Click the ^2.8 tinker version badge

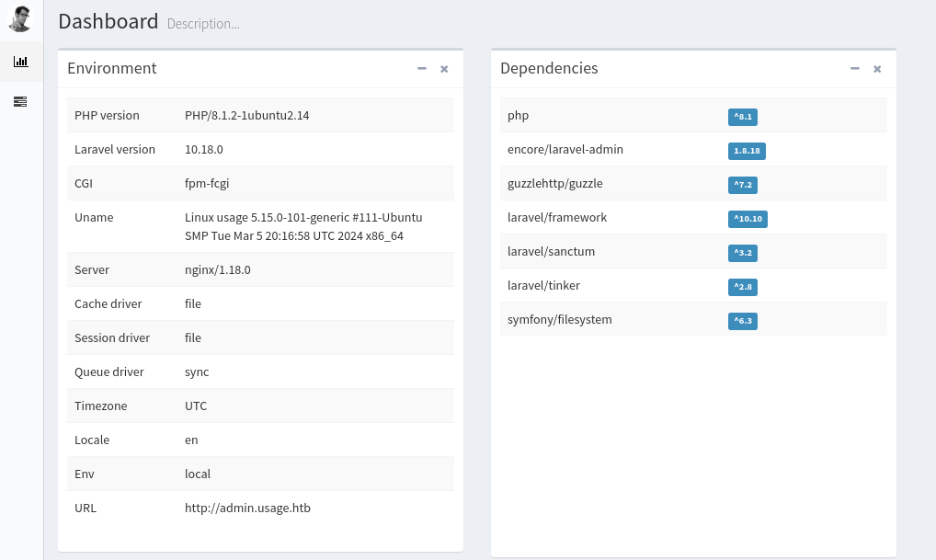[743, 287]
